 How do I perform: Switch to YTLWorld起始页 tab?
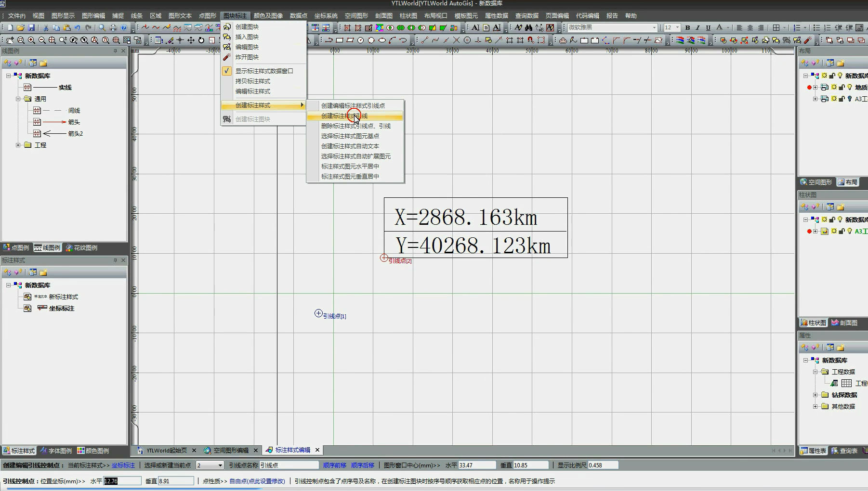click(x=166, y=450)
